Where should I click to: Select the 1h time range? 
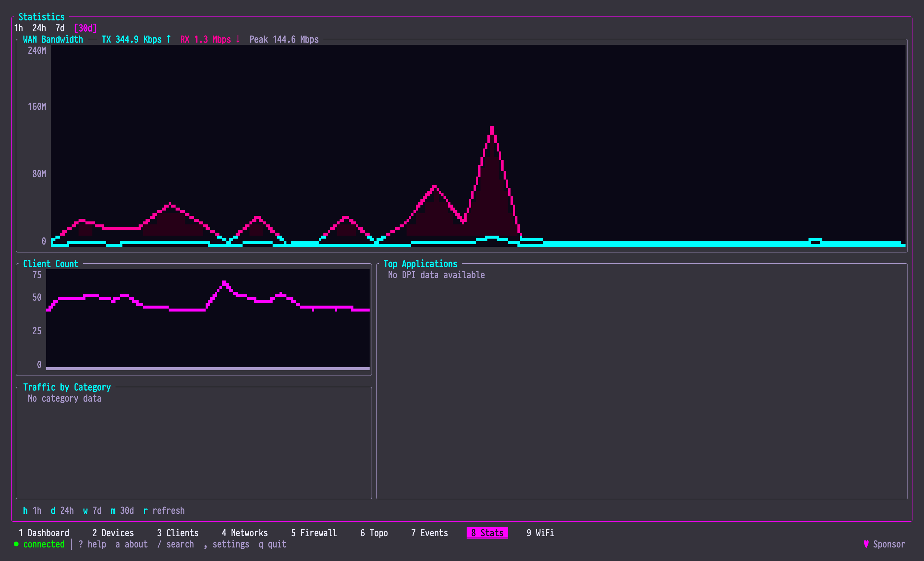click(x=18, y=28)
